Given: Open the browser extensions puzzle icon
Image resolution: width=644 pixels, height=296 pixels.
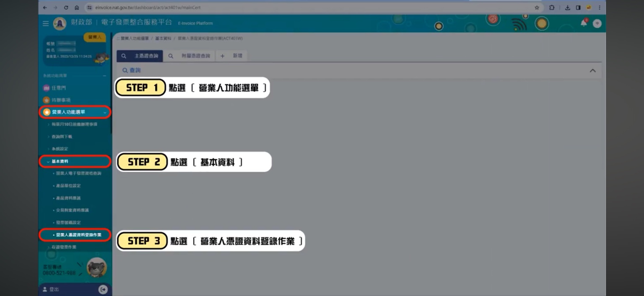Looking at the screenshot, I should [x=552, y=8].
